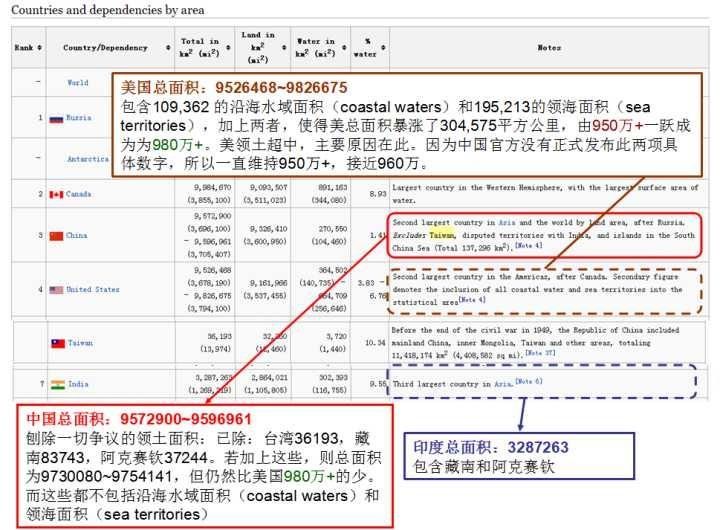Screen dimensions: 720x530
Task: Click rank number 2 in Canada's row
Action: [x=40, y=194]
